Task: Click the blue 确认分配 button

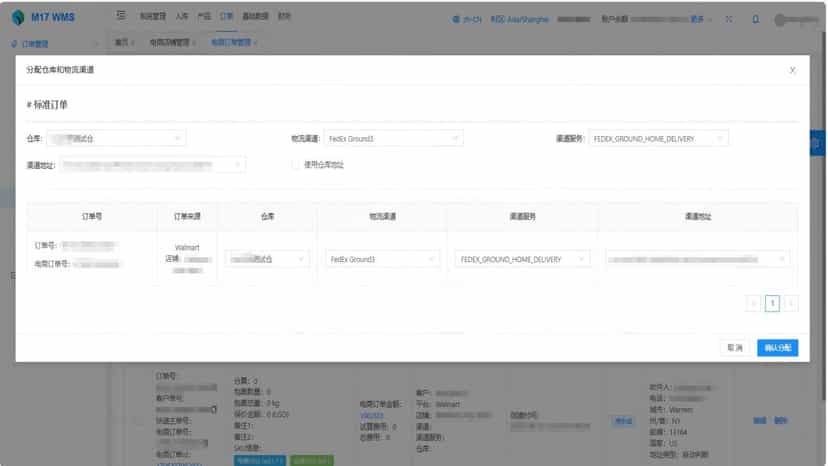Action: point(777,348)
